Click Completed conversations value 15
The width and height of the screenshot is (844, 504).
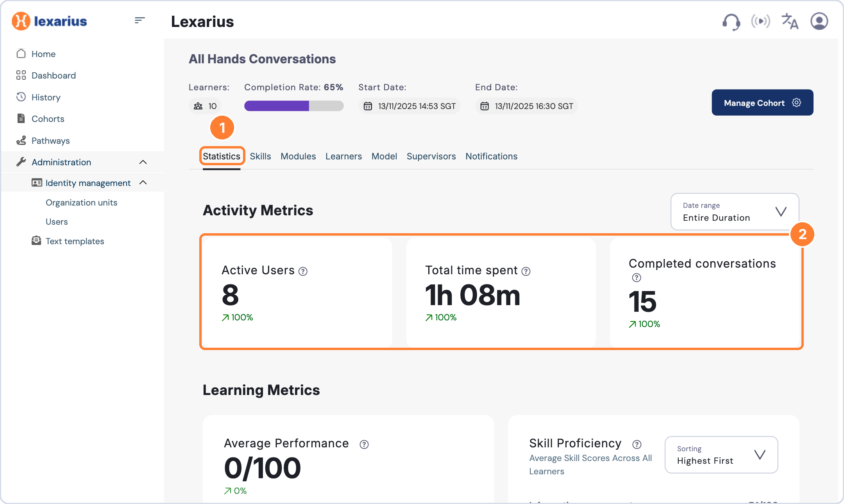[642, 302]
